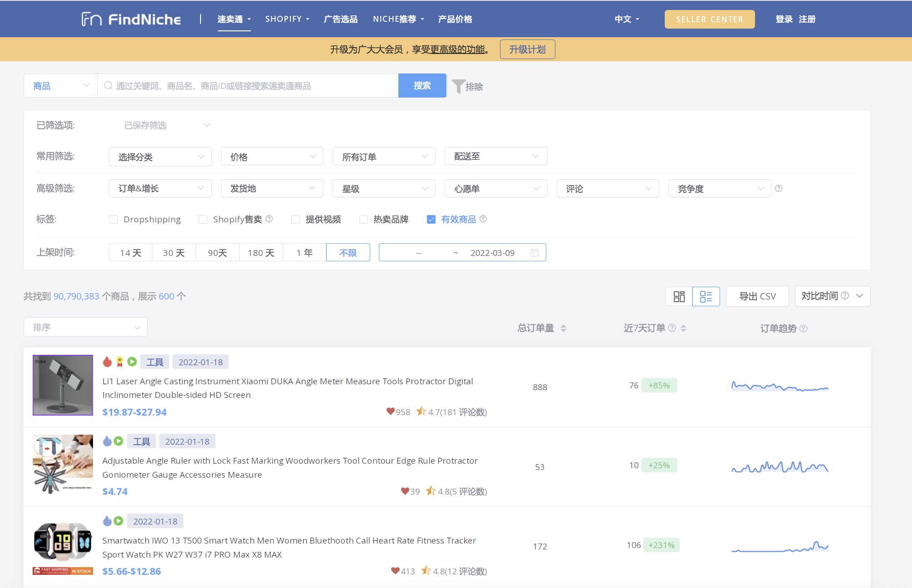Click green play video icon on first product

click(132, 362)
